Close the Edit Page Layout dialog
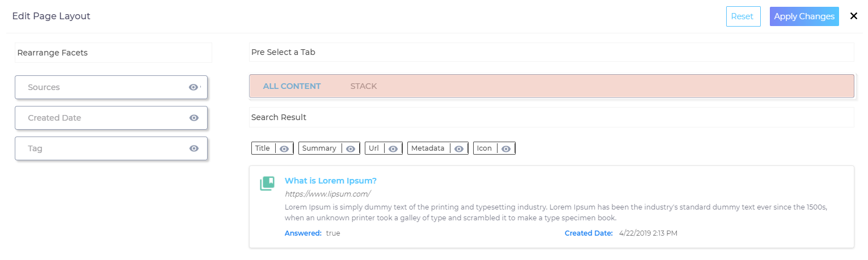The image size is (868, 260). point(853,16)
